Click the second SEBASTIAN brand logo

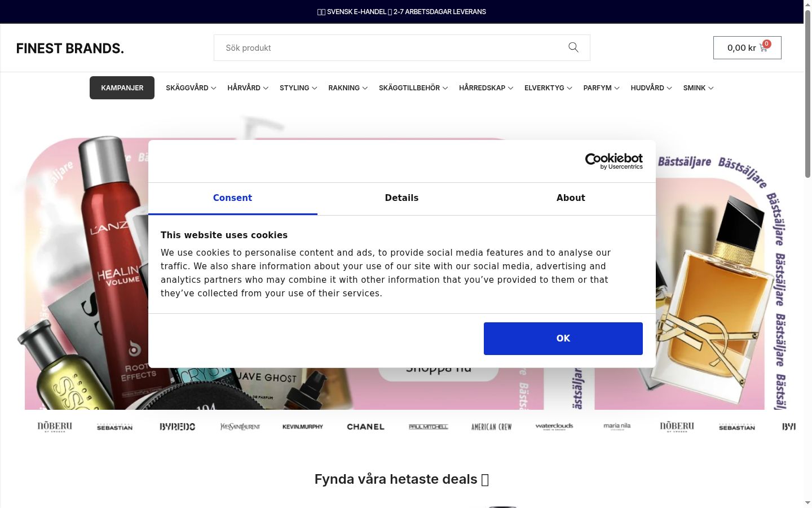pos(737,427)
